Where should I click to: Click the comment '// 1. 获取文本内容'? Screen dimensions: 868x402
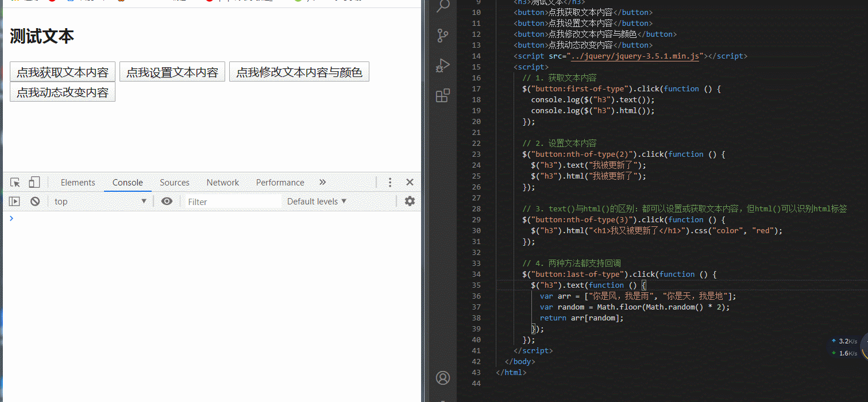[560, 78]
